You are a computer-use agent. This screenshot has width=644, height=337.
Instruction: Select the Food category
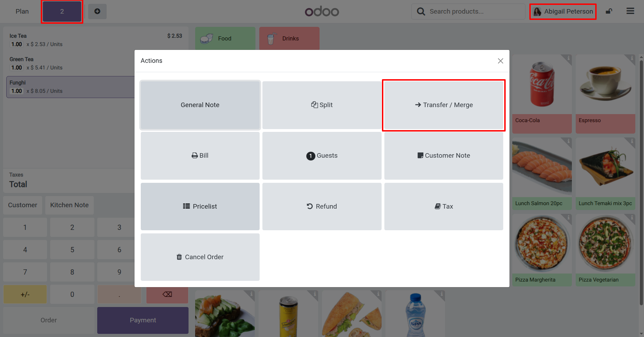(x=225, y=38)
